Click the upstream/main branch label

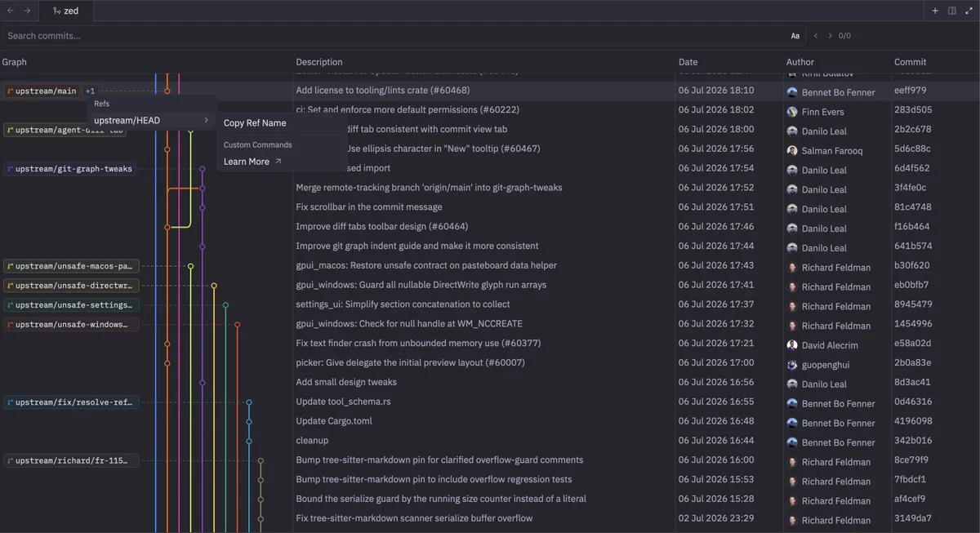[42, 91]
